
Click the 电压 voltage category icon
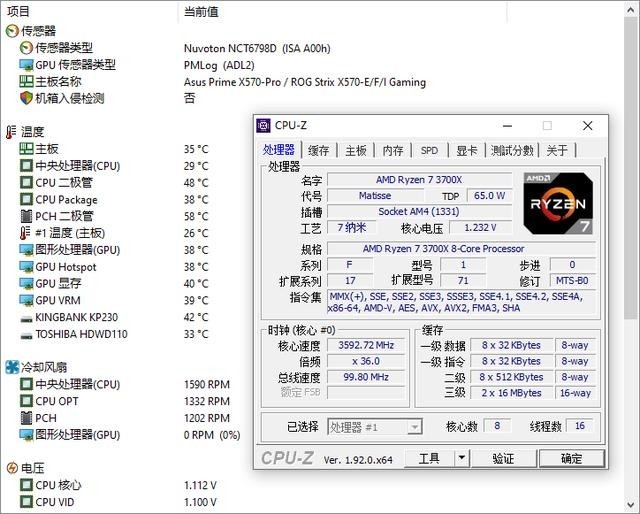pyautogui.click(x=12, y=468)
